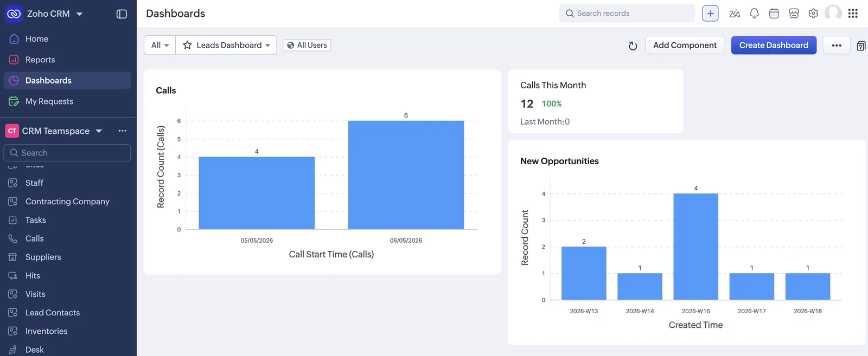This screenshot has height=356, width=868.
Task: Click the sidebar module Search field
Action: coord(67,153)
